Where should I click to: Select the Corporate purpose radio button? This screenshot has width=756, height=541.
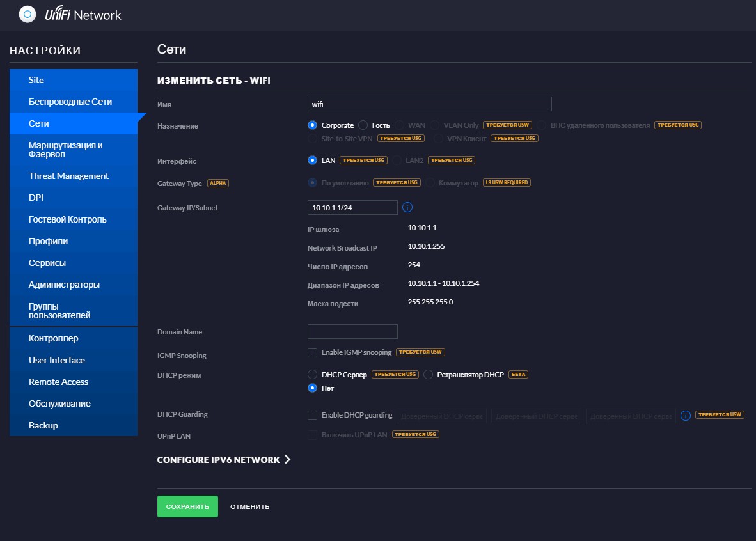(313, 125)
